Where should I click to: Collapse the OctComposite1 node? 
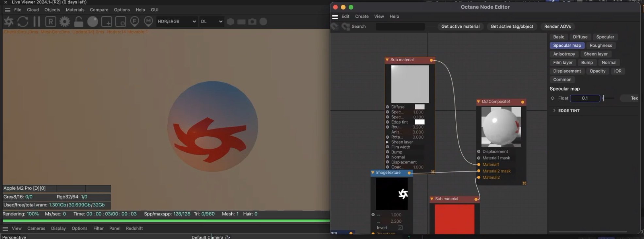tap(478, 102)
